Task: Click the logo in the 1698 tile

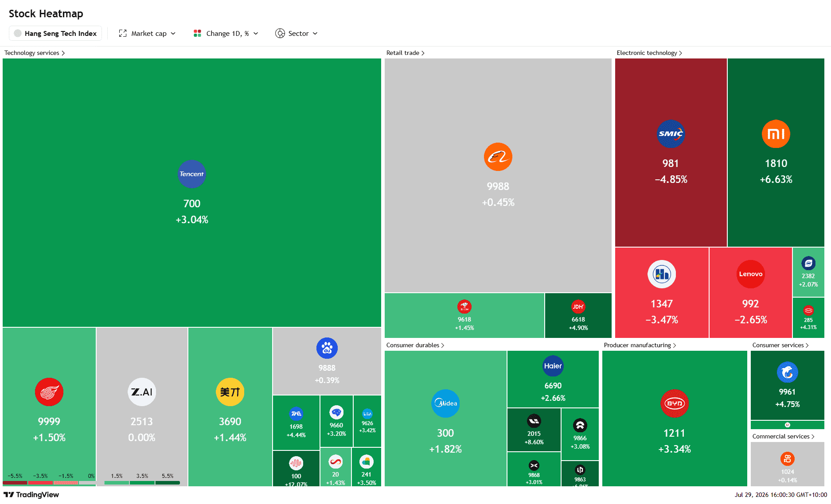Action: pos(296,414)
